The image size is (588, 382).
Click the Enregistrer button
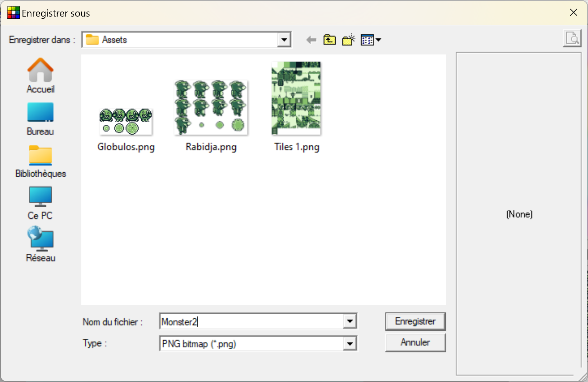point(415,321)
